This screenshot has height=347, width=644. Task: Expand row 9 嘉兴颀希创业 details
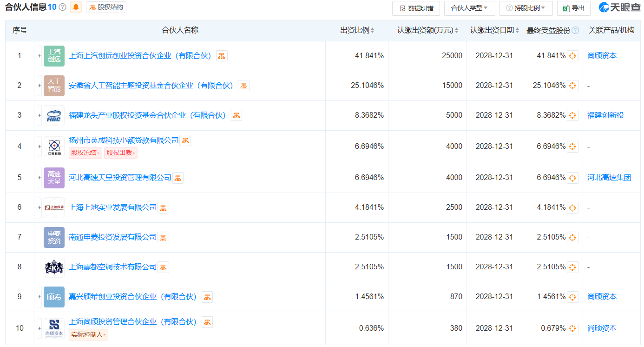tap(39, 297)
